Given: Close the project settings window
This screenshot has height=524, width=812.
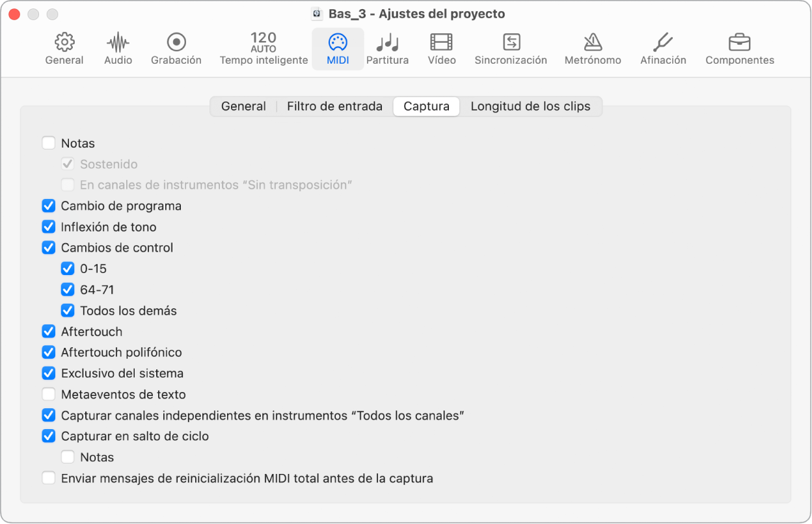Looking at the screenshot, I should pos(14,14).
